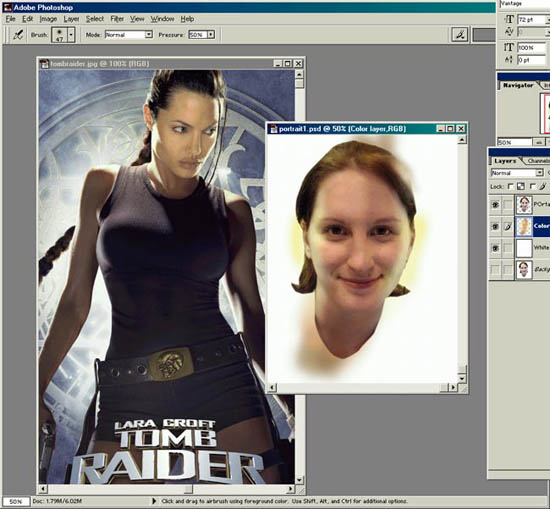Hide the White layer eye icon

click(495, 248)
